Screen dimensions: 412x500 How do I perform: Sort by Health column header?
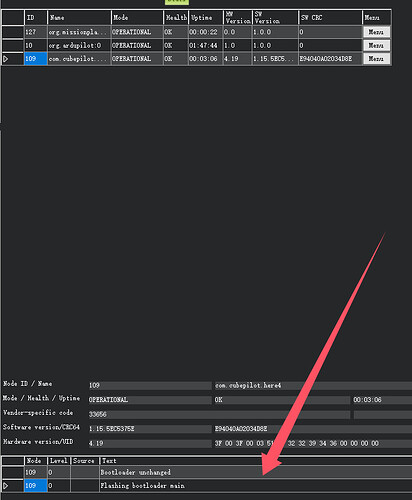pyautogui.click(x=176, y=17)
